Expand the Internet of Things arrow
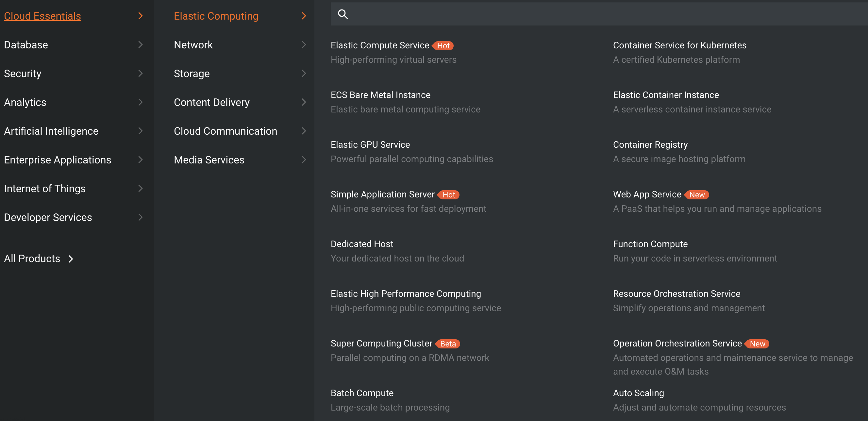 [x=141, y=188]
